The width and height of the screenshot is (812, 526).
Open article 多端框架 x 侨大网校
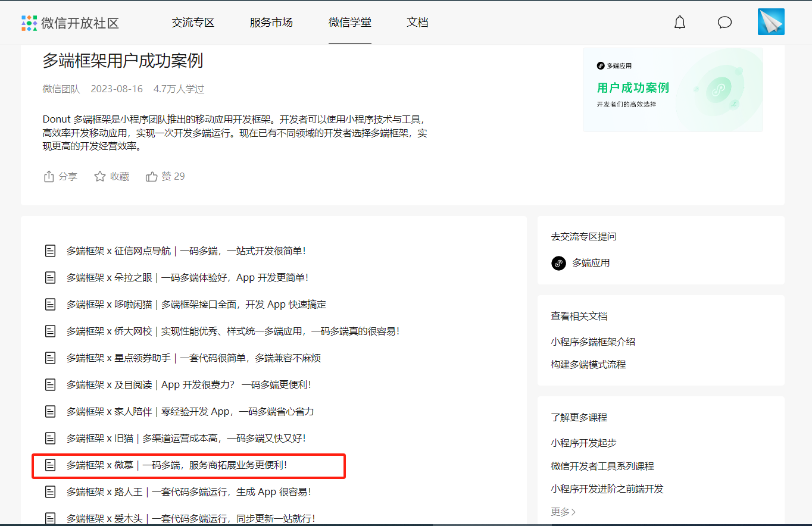coord(233,331)
